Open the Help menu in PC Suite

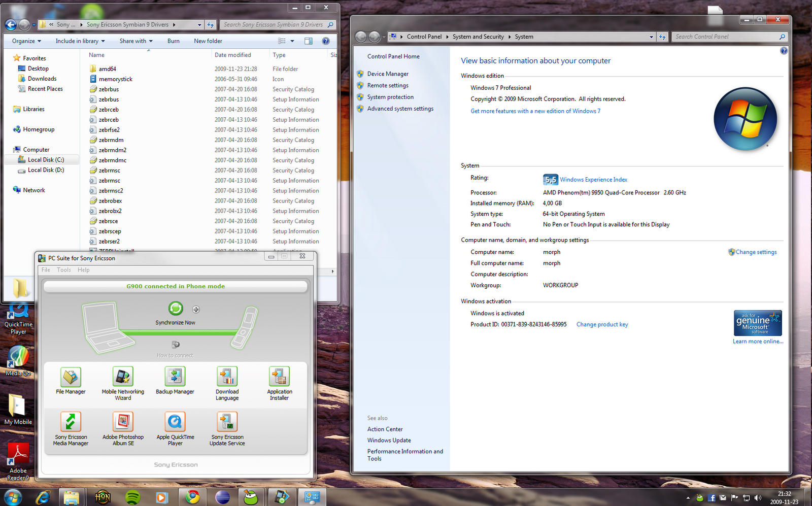tap(83, 270)
